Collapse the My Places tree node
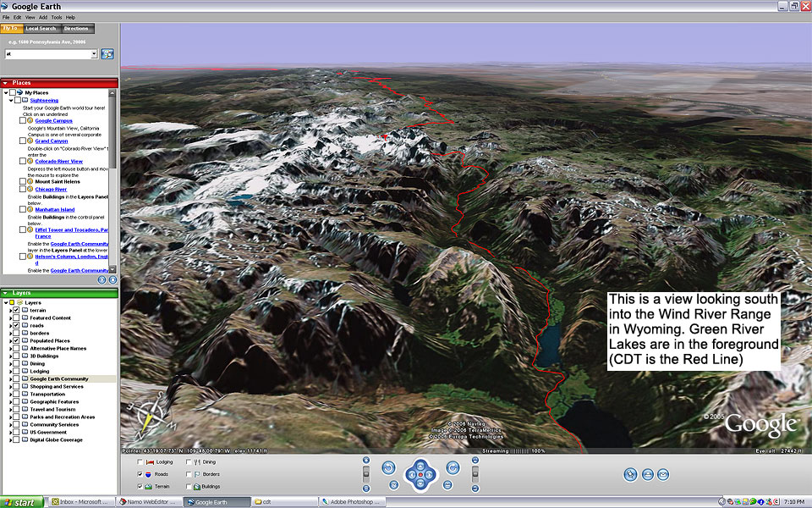Viewport: 812px width, 508px height. tap(6, 93)
